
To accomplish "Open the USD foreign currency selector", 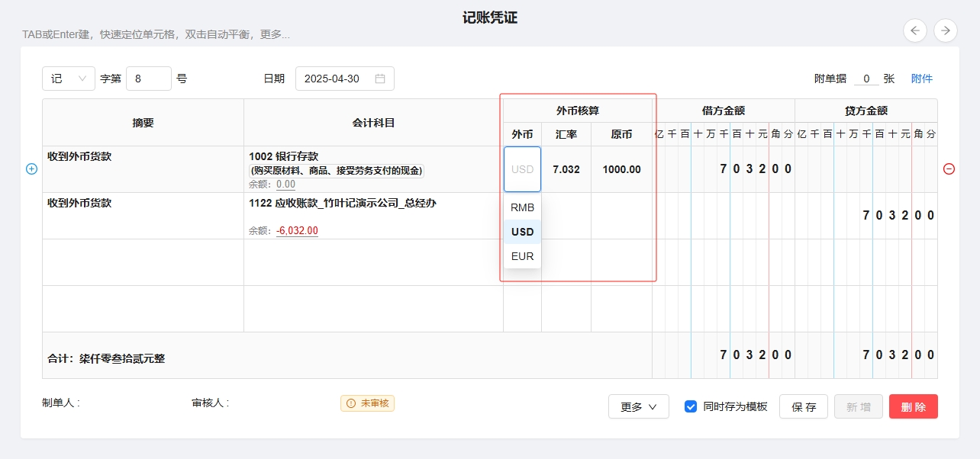I will tap(522, 169).
